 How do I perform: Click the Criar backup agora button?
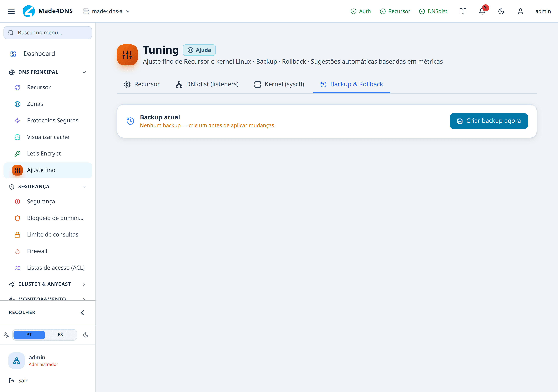pyautogui.click(x=489, y=121)
